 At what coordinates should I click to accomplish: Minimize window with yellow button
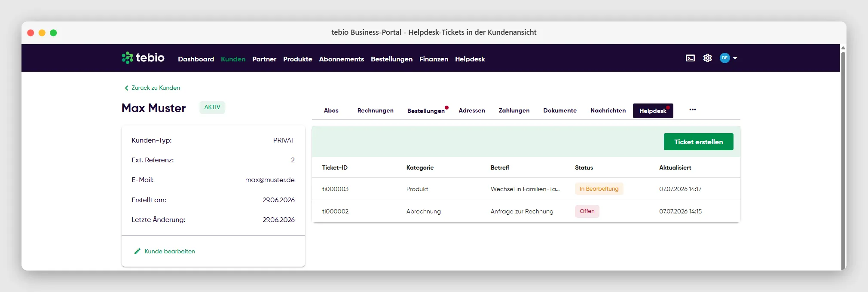tap(42, 33)
